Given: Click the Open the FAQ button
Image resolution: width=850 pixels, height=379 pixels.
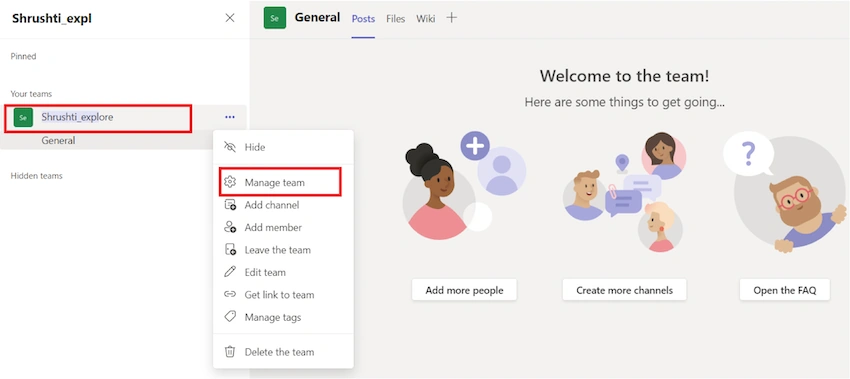Looking at the screenshot, I should [784, 290].
